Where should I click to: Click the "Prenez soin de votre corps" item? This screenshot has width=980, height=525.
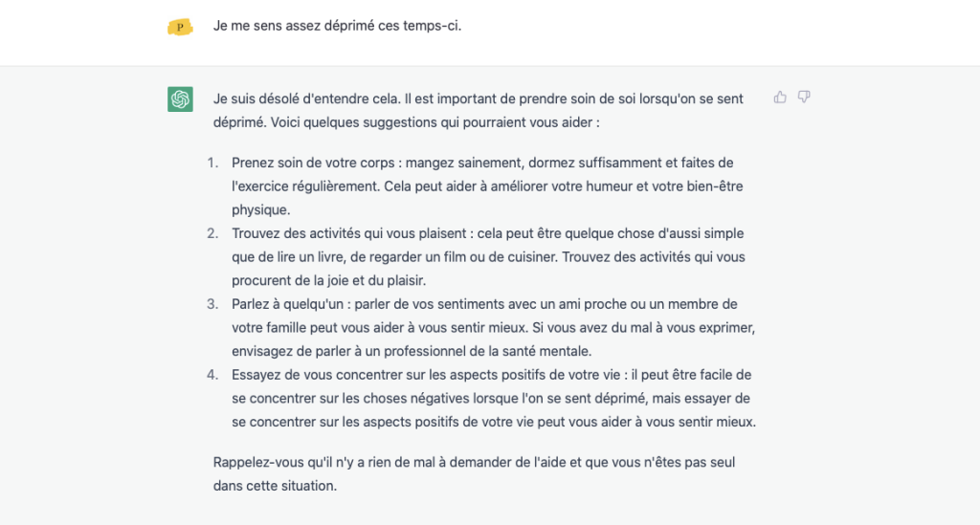pos(487,186)
